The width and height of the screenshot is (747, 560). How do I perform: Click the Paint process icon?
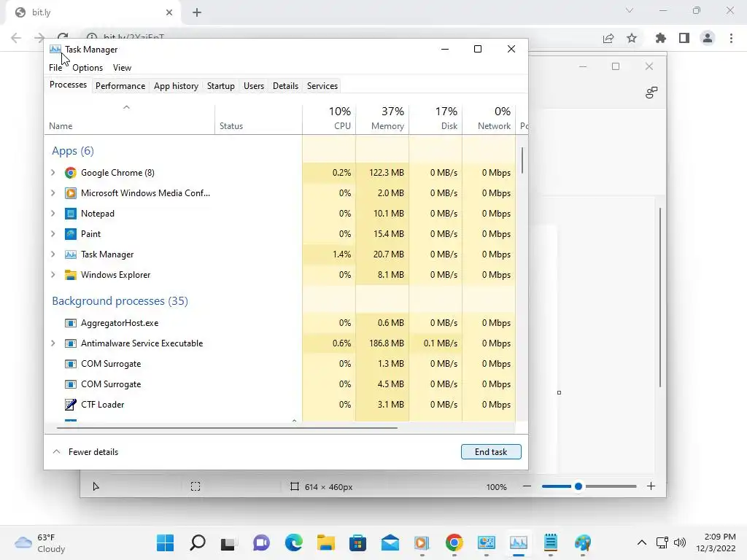click(x=71, y=234)
